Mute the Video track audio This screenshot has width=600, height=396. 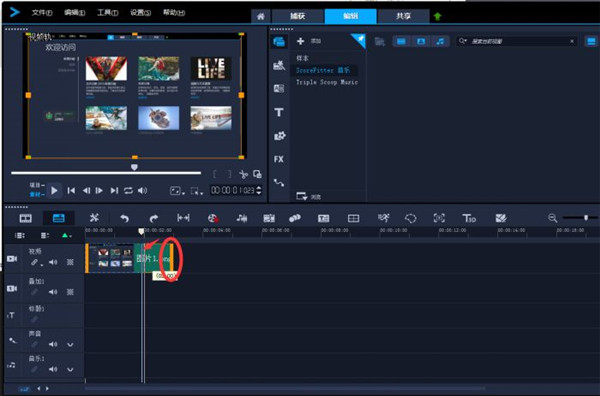(53, 262)
